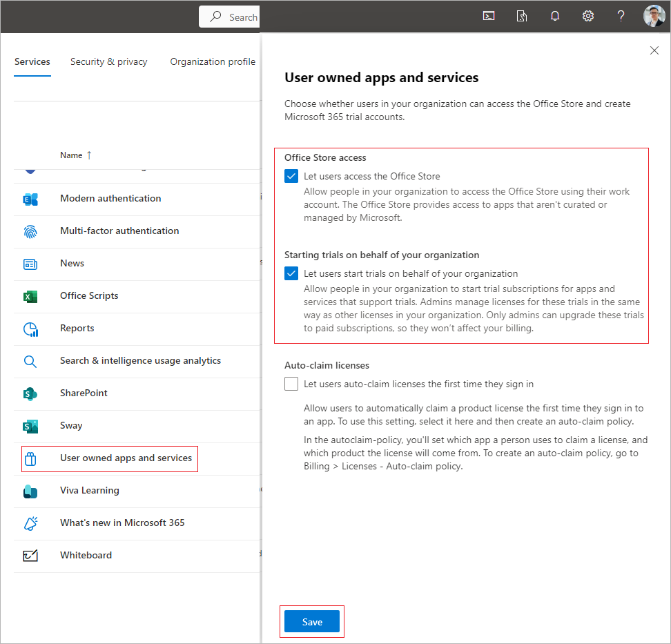The image size is (671, 644).
Task: Switch to the Security & privacy tab
Action: (x=108, y=61)
